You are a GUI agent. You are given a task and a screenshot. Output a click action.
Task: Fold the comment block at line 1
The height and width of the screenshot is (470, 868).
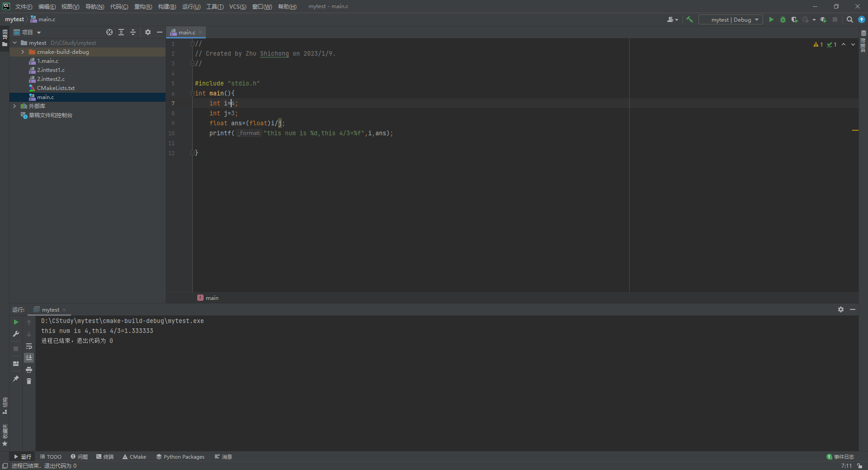click(x=192, y=43)
